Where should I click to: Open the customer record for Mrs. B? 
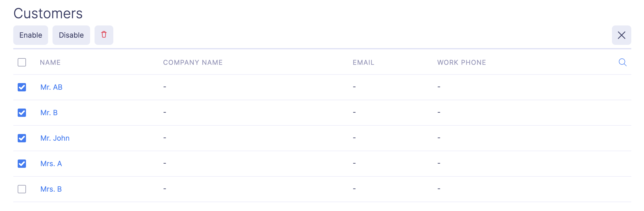click(51, 189)
